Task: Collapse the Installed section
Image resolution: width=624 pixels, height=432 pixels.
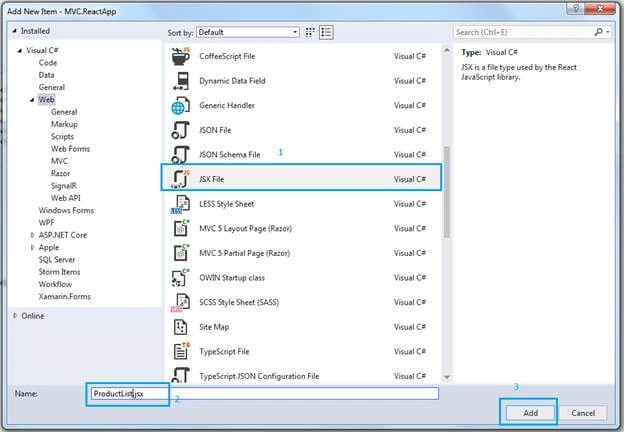Action: click(14, 31)
